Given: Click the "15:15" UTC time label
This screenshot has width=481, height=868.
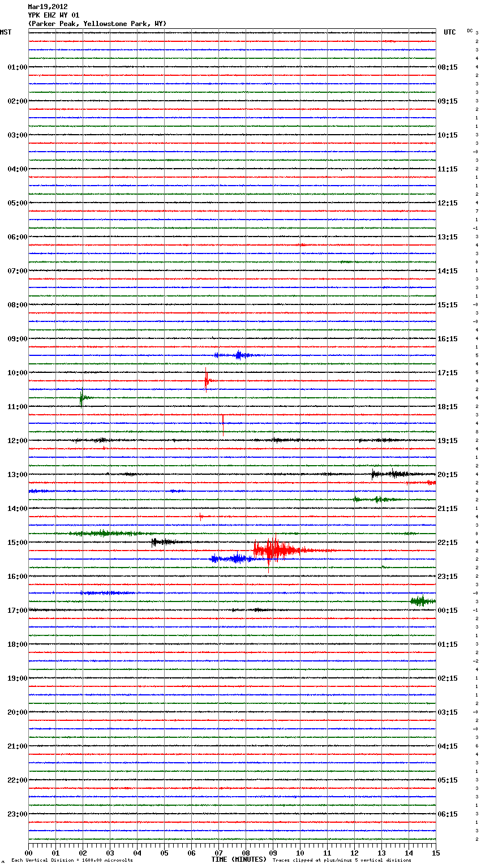Looking at the screenshot, I should pos(448,305).
